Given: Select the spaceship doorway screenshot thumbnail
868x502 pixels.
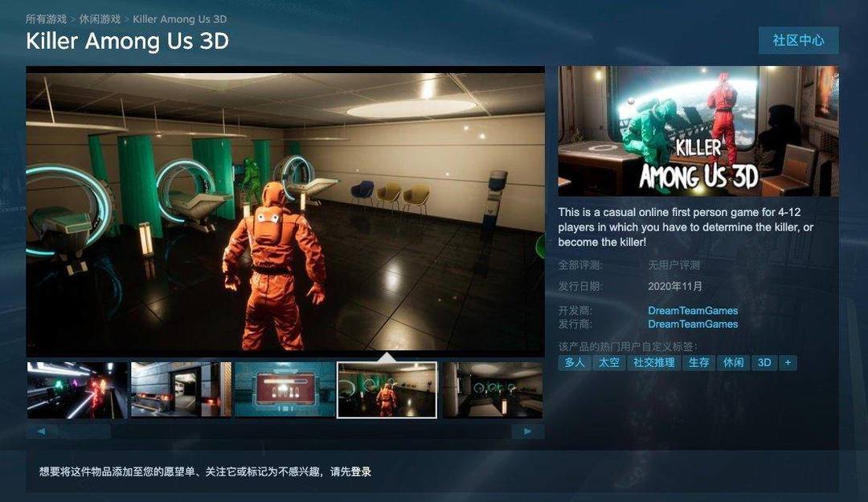Looking at the screenshot, I should (181, 390).
